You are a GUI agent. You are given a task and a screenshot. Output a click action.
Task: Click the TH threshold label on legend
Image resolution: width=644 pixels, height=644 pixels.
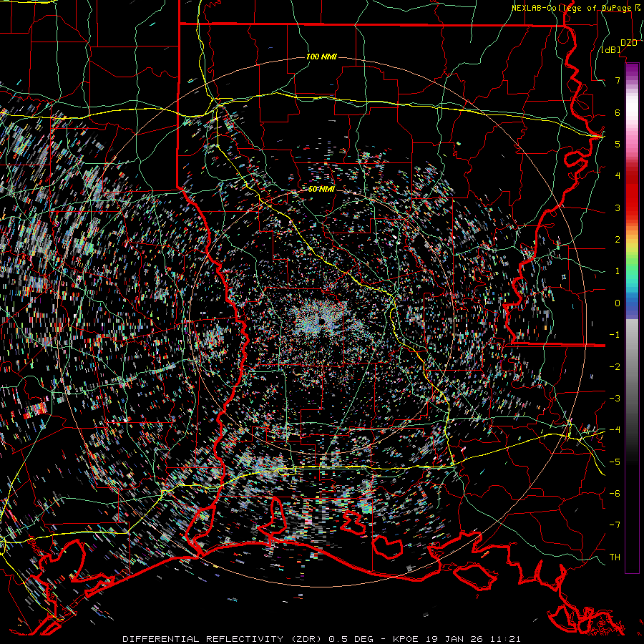615,557
